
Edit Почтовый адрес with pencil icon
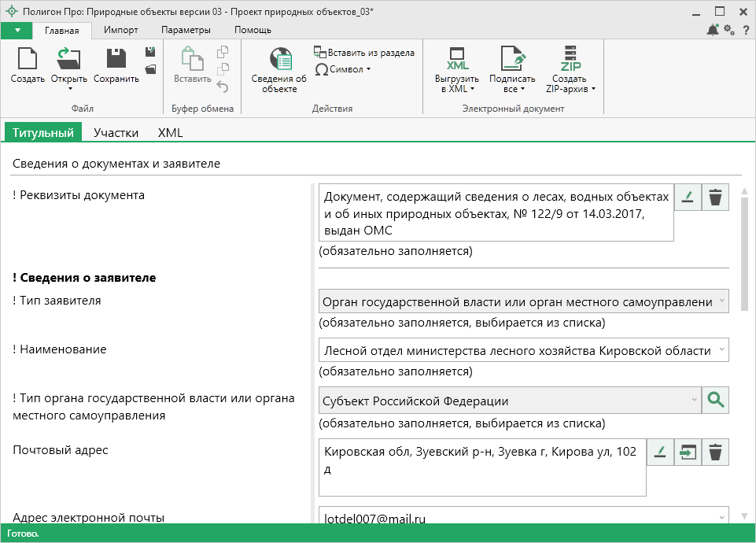pos(661,452)
